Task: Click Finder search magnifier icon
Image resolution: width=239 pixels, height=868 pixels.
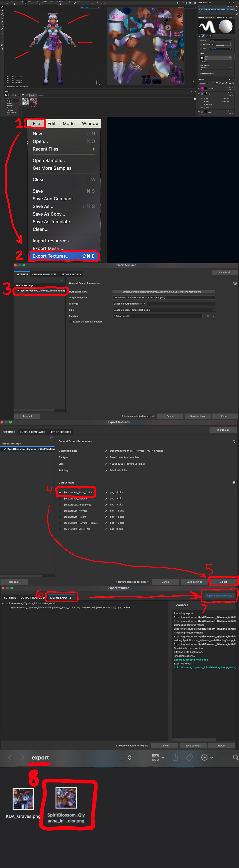Action: click(236, 757)
